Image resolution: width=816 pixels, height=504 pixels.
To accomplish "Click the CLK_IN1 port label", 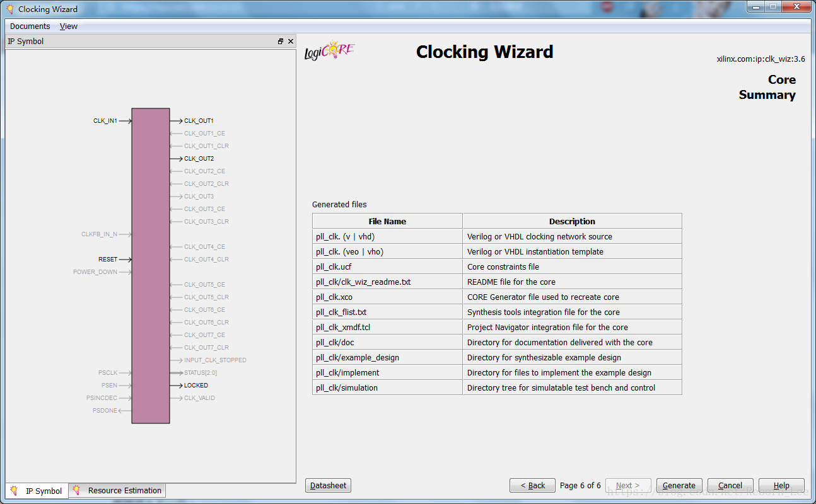I will click(x=105, y=120).
